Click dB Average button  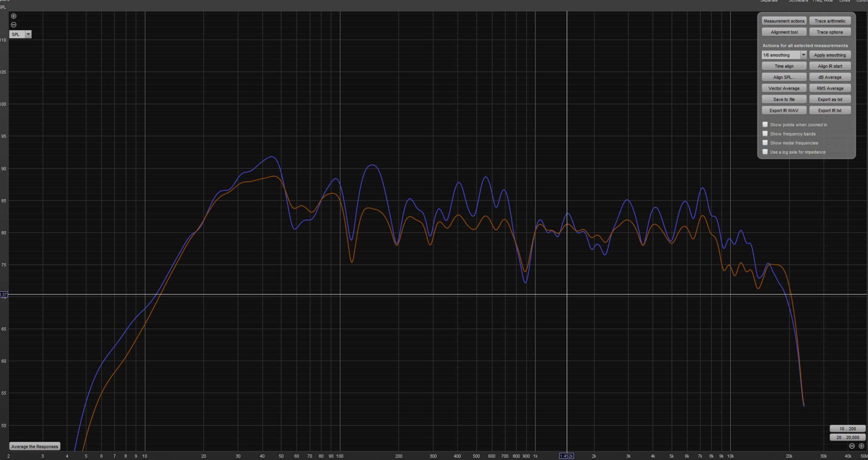(830, 77)
